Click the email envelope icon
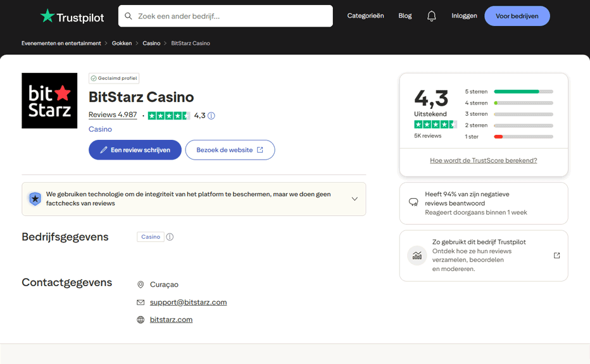 141,302
